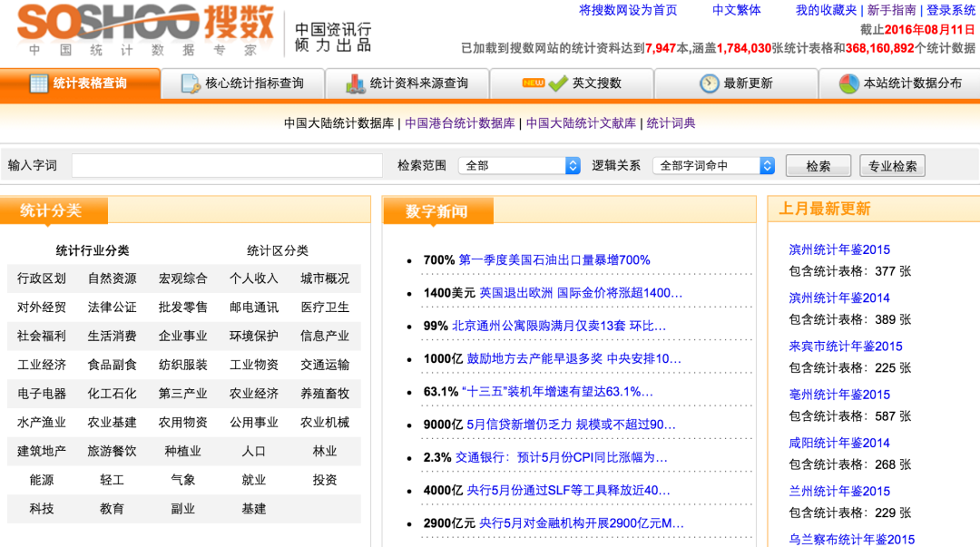Open news 交通银行 预计5月份CPI
The height and width of the screenshot is (547, 980).
(x=562, y=457)
